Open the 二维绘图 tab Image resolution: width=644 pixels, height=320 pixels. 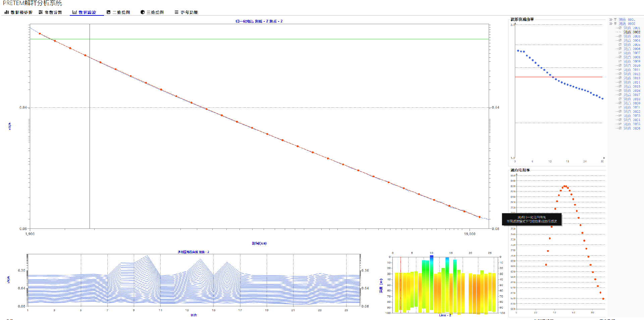point(121,12)
